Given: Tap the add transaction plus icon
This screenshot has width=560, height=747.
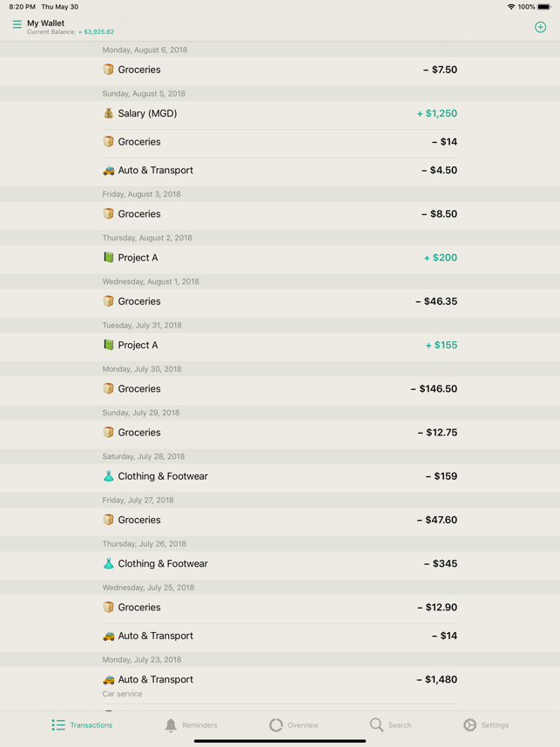Looking at the screenshot, I should (540, 27).
